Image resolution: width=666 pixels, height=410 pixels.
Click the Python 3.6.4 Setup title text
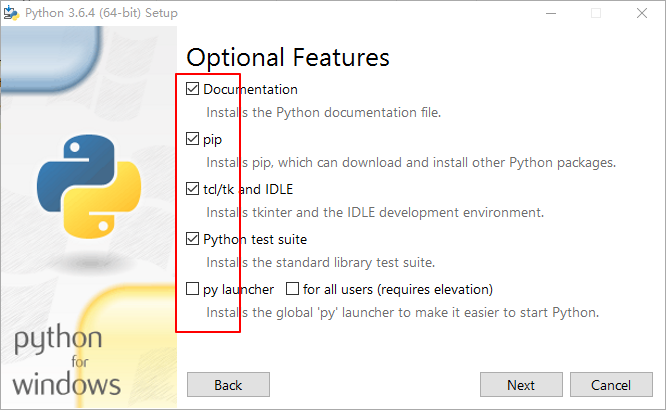click(101, 13)
